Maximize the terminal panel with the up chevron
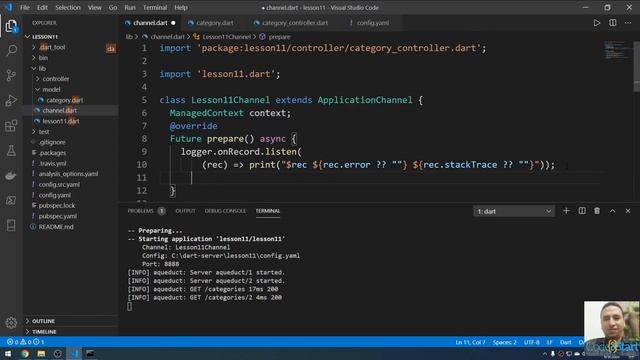 (613, 211)
